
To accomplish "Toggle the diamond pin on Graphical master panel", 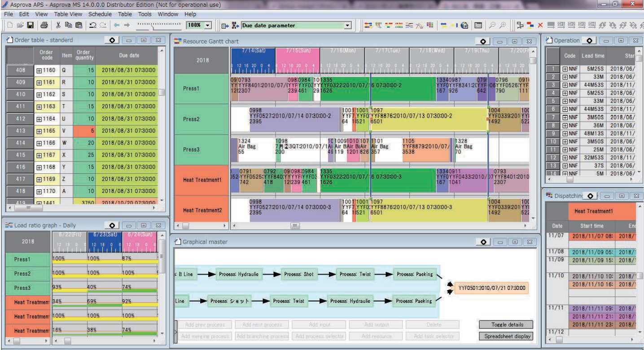I will pyautogui.click(x=483, y=242).
